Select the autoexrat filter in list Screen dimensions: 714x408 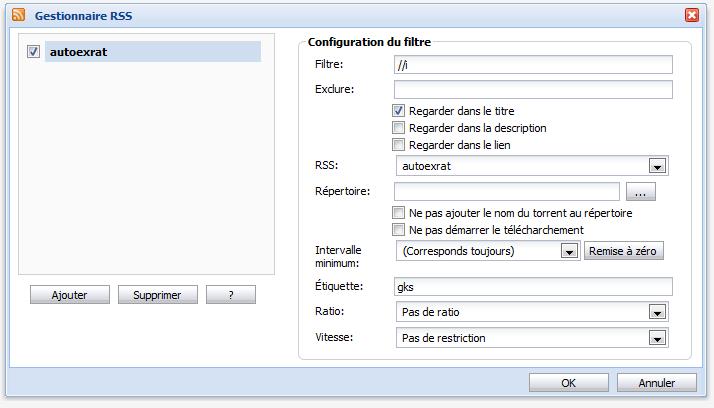coord(152,52)
